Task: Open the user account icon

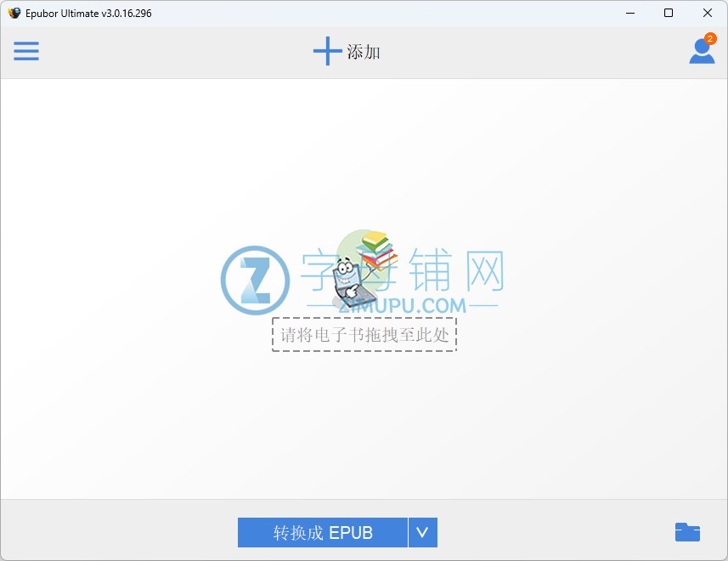Action: pyautogui.click(x=702, y=49)
